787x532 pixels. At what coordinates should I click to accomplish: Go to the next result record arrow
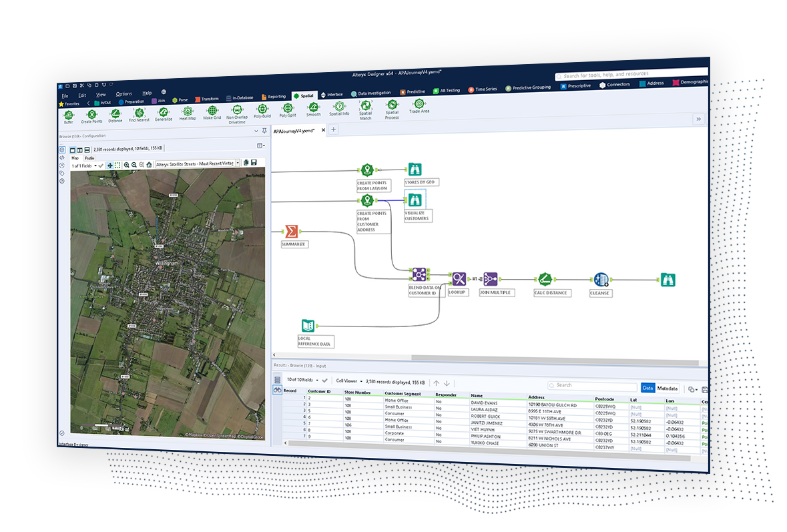click(x=447, y=383)
